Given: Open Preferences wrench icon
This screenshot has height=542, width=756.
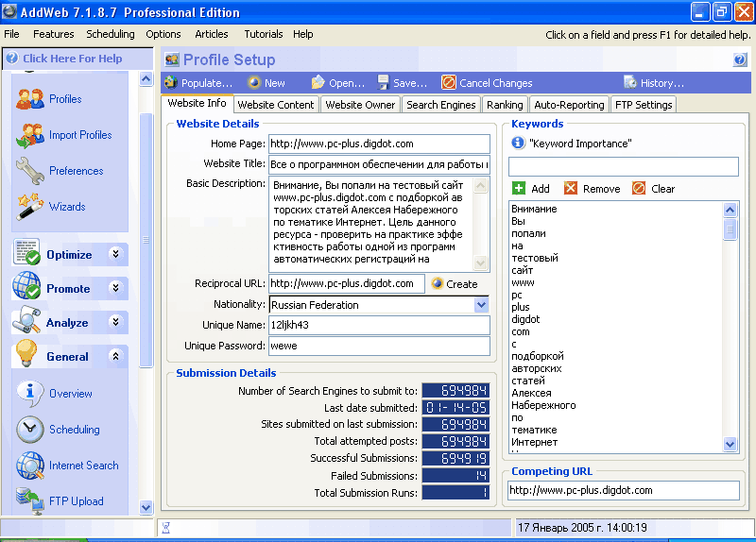Looking at the screenshot, I should pos(30,171).
